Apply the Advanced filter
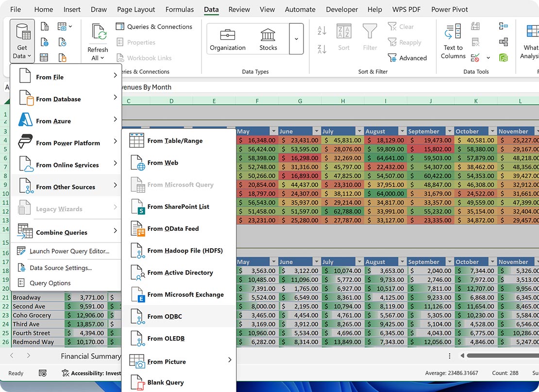Image resolution: width=539 pixels, height=392 pixels. click(408, 58)
